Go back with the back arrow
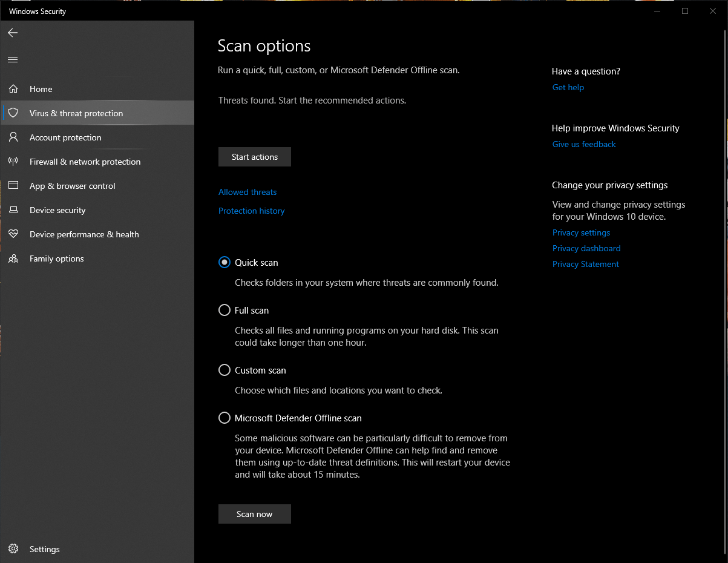Image resolution: width=728 pixels, height=563 pixels. (x=13, y=33)
